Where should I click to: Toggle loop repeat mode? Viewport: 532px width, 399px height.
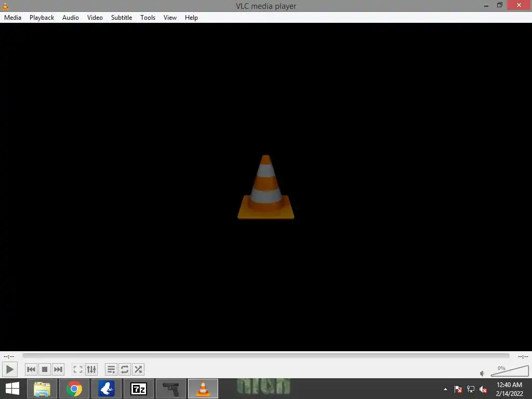click(125, 369)
